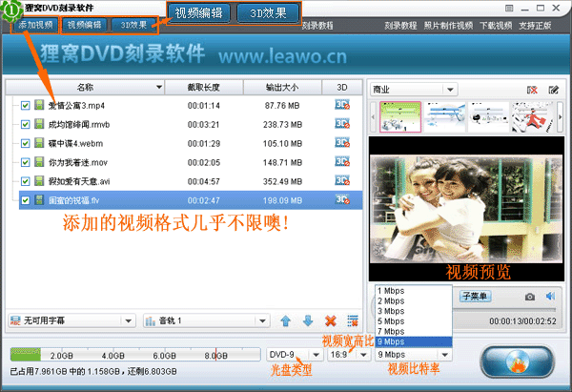
Task: Click 3D icon for 成均馆绯闻.rmvb row
Action: point(342,124)
